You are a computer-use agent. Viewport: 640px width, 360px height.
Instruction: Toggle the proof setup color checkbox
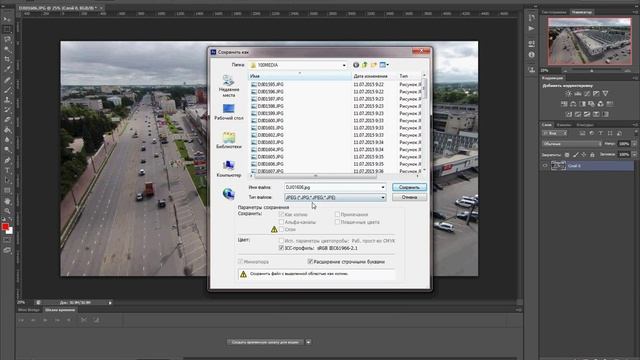point(281,241)
